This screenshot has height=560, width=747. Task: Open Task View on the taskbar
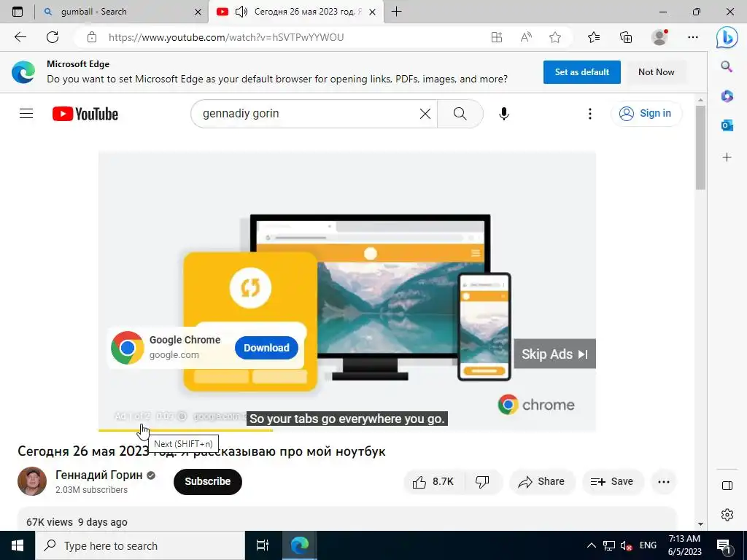(263, 545)
